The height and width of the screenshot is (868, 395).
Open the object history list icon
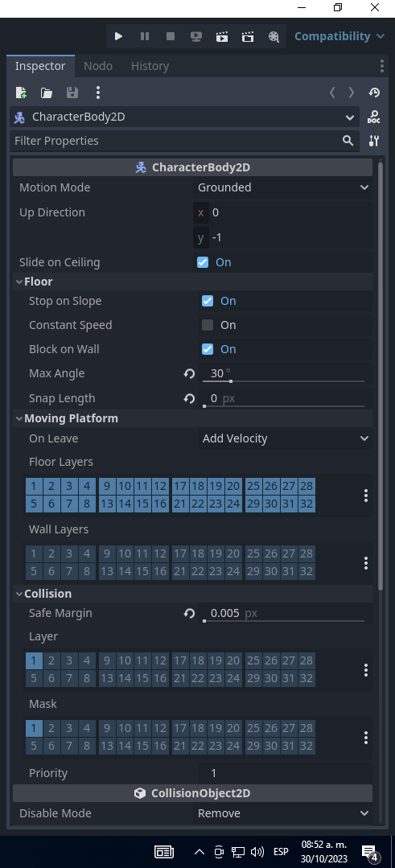tap(374, 93)
